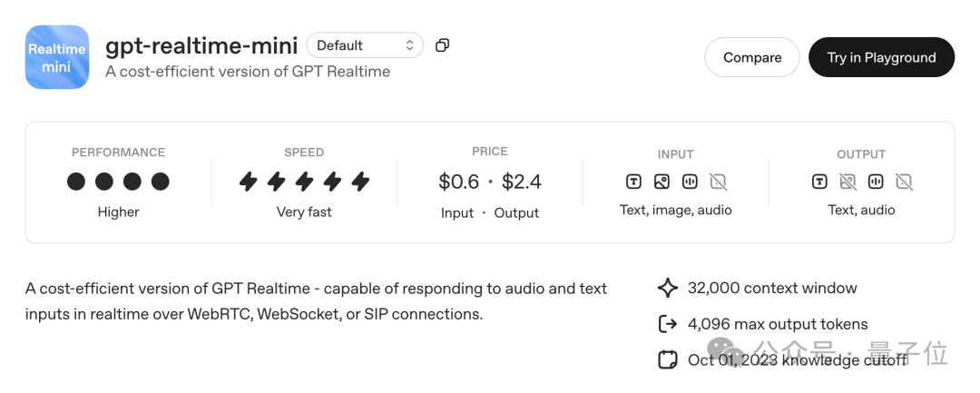The width and height of the screenshot is (980, 393).
Task: Click the text output modality icon
Action: (819, 182)
